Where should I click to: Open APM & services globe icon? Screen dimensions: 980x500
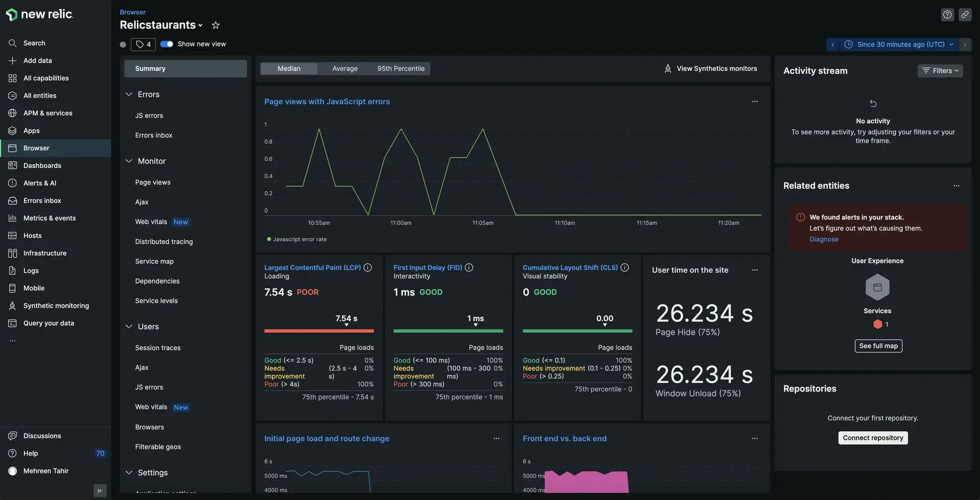coord(13,113)
